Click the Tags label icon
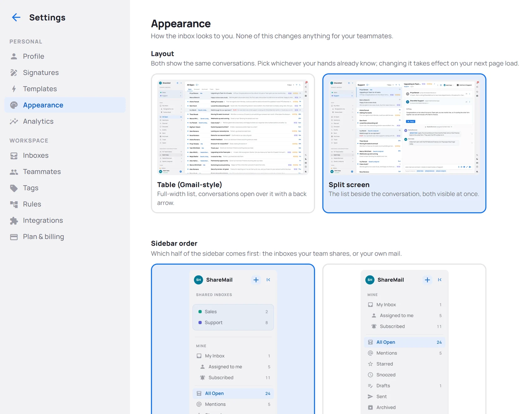The image size is (532, 414). click(14, 188)
